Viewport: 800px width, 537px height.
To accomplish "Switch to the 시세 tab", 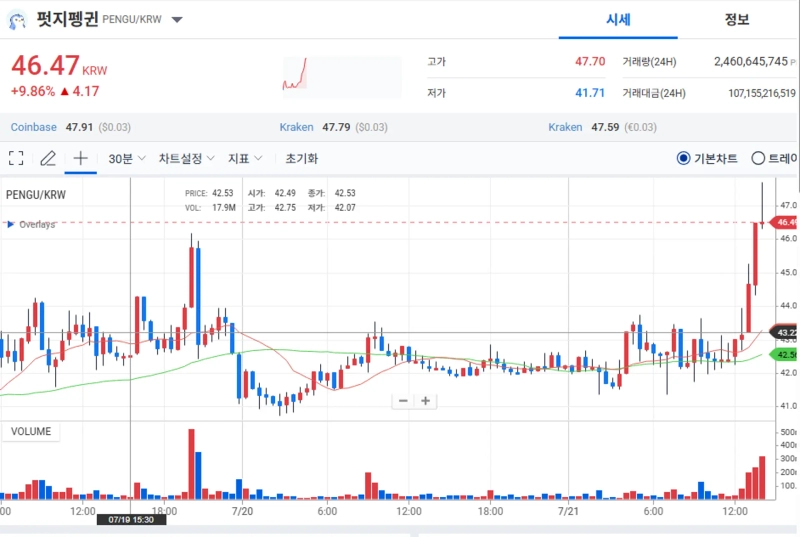I will [x=619, y=19].
